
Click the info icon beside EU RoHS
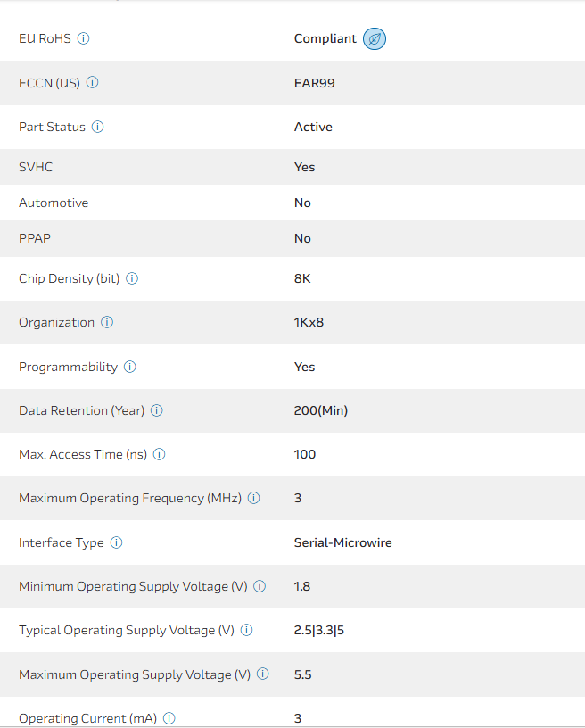[x=84, y=39]
